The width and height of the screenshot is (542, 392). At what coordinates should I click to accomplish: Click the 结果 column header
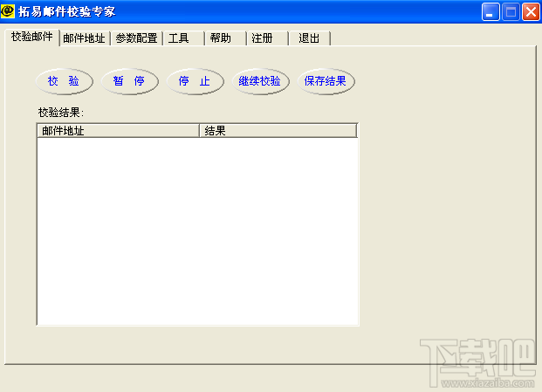click(278, 131)
